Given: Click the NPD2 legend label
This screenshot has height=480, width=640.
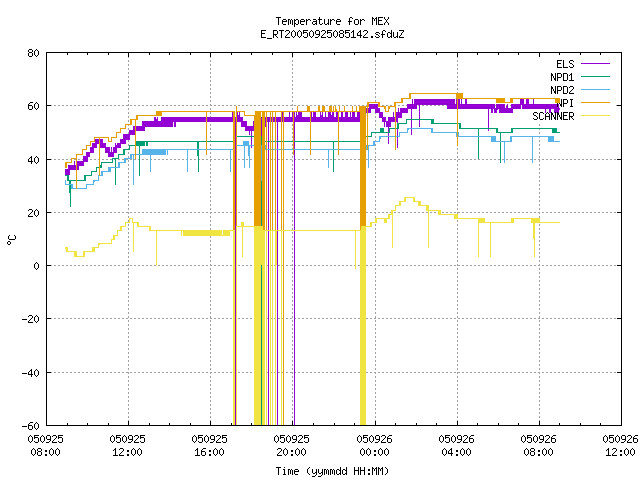Looking at the screenshot, I should [562, 90].
